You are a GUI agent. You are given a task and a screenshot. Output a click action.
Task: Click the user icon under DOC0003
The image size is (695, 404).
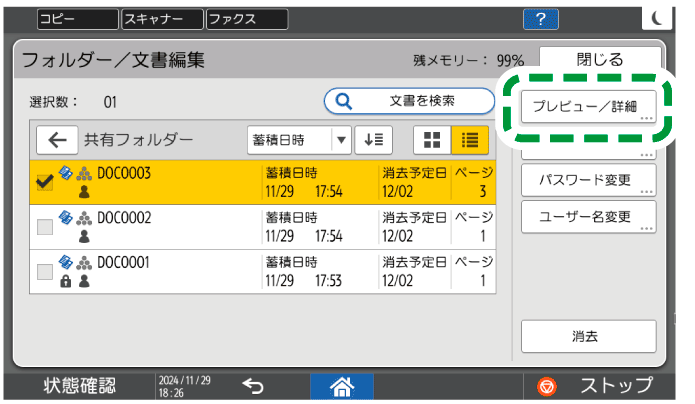[84, 192]
